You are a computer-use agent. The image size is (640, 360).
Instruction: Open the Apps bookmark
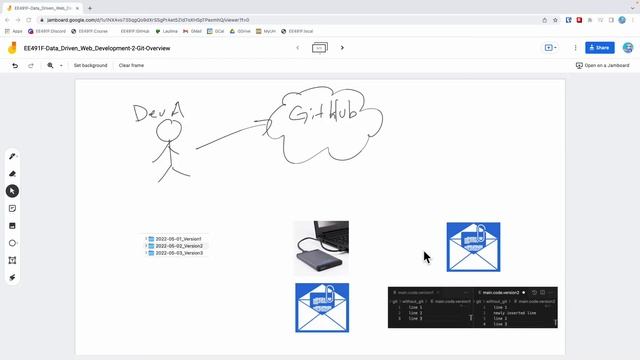(13, 31)
